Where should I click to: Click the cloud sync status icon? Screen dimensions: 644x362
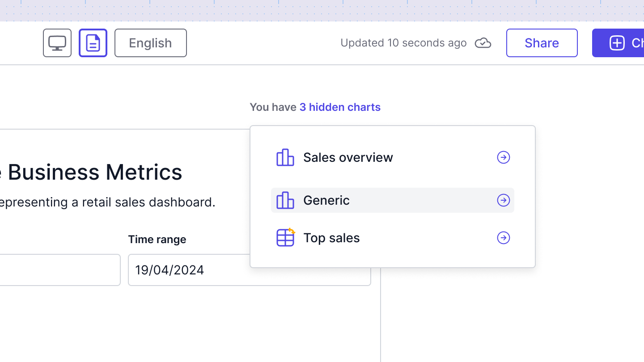point(483,43)
